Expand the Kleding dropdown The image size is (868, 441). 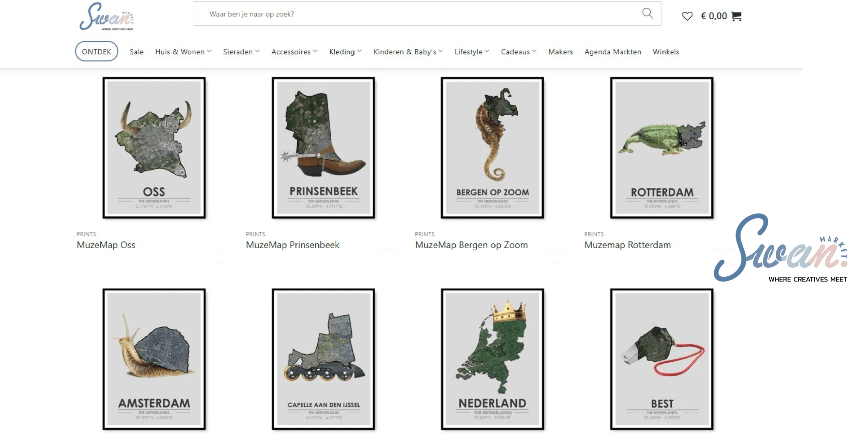tap(345, 52)
